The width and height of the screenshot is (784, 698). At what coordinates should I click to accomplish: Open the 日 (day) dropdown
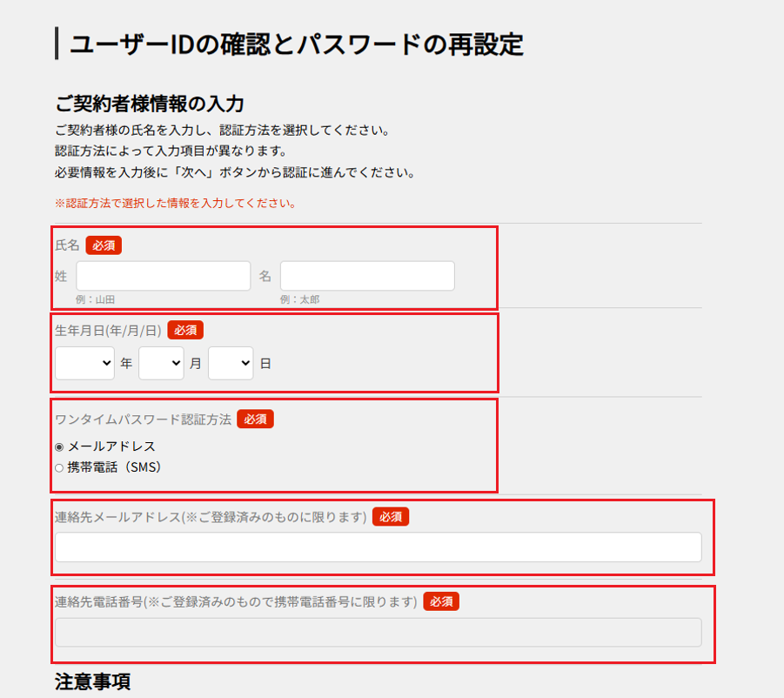(230, 363)
